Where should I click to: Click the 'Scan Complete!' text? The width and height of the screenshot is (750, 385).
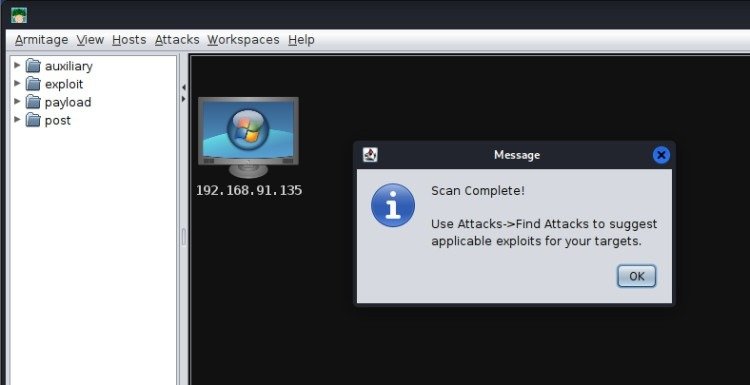(478, 191)
